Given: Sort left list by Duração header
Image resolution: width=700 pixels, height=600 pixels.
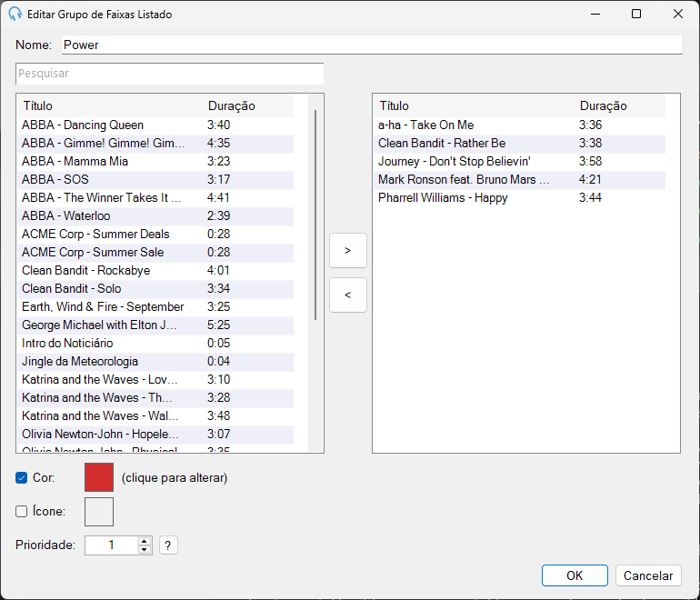Looking at the screenshot, I should point(249,105).
